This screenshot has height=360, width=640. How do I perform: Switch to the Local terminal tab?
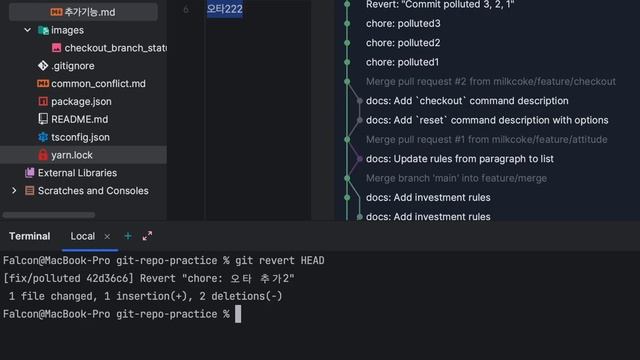pyautogui.click(x=82, y=236)
